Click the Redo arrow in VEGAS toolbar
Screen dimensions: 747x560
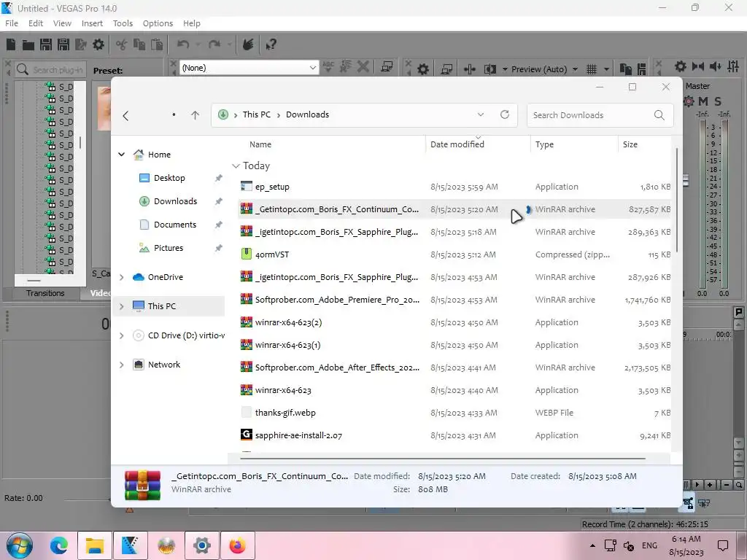(214, 44)
